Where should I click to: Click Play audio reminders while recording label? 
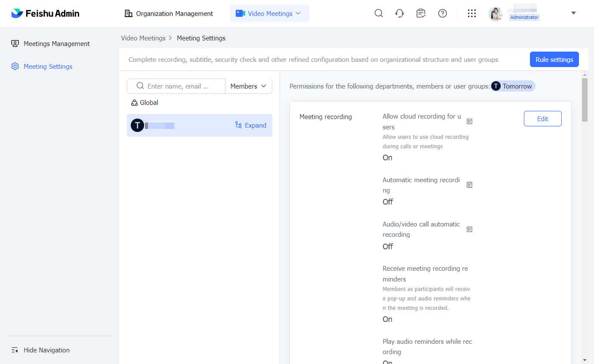[428, 347]
